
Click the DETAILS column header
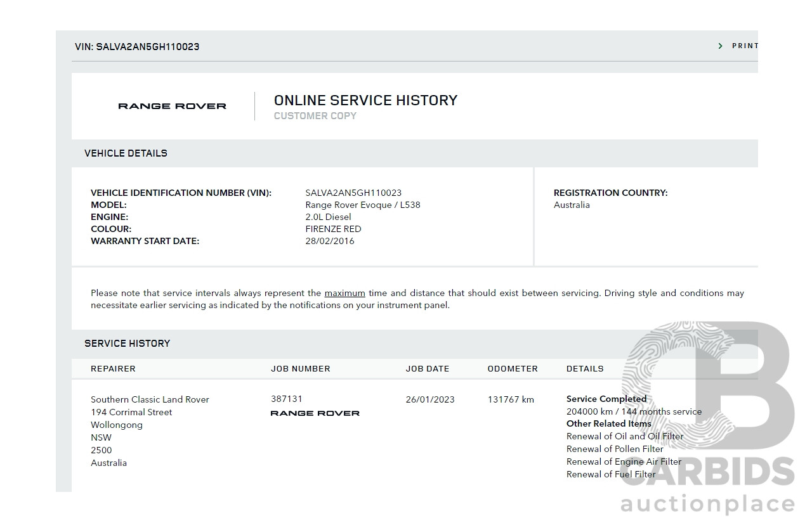pos(584,368)
